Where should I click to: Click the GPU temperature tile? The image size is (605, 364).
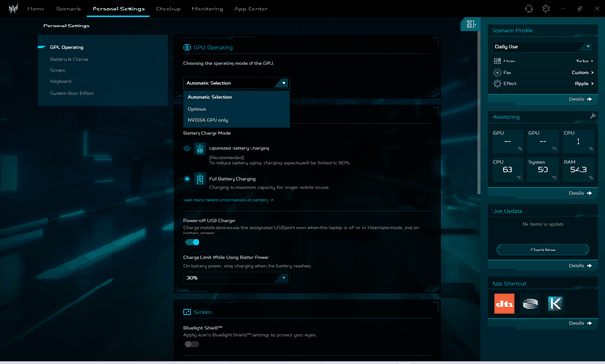(543, 141)
